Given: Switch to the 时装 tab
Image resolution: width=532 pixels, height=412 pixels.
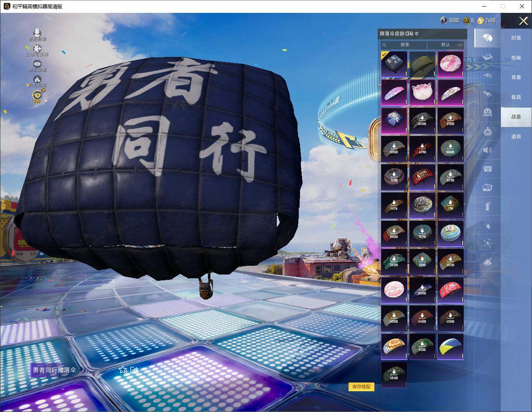Looking at the screenshot, I should (516, 37).
